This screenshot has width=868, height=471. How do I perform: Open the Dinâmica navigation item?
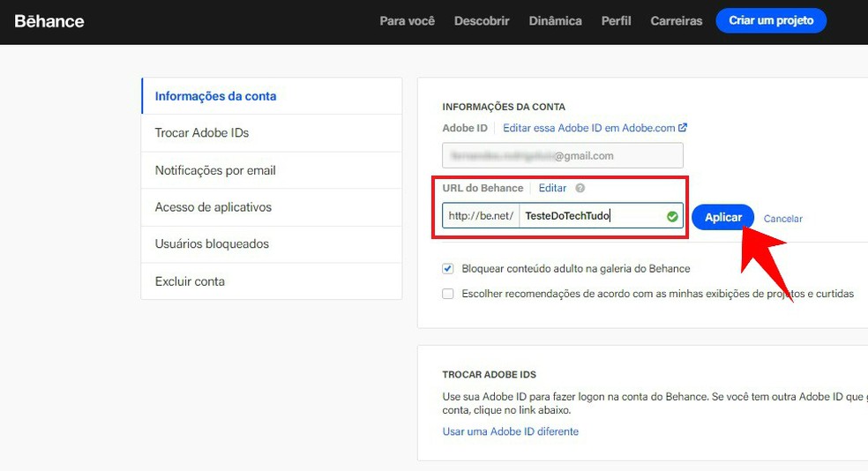[555, 21]
